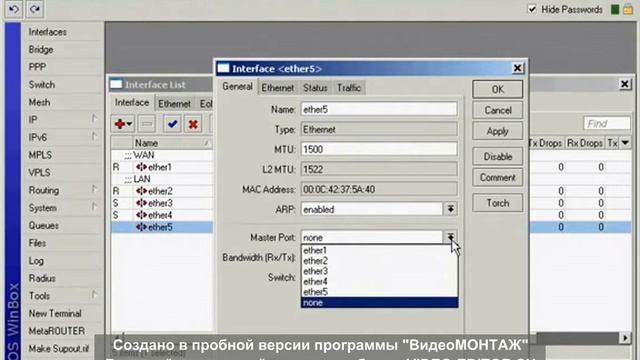
Task: Choose ether1 in Master Port list
Action: (x=379, y=250)
